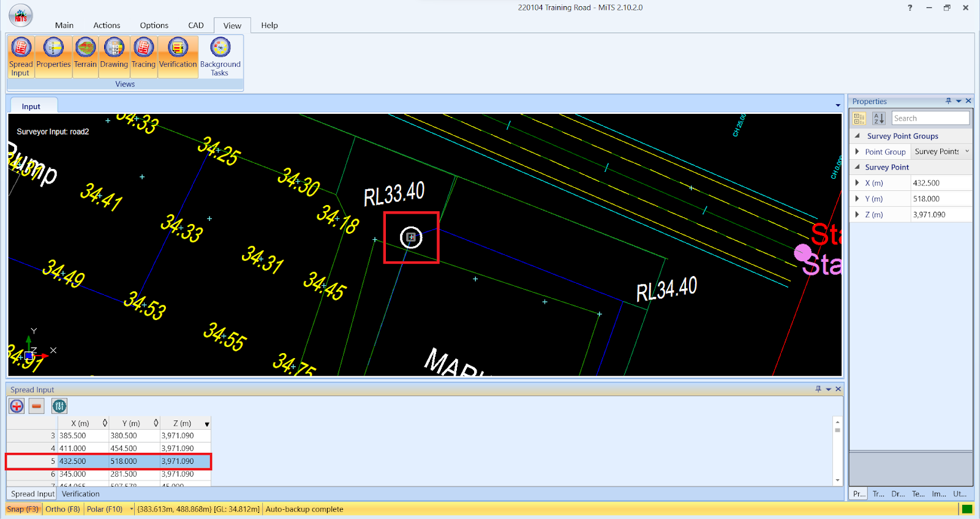Toggle the Properties view button

pyautogui.click(x=53, y=56)
